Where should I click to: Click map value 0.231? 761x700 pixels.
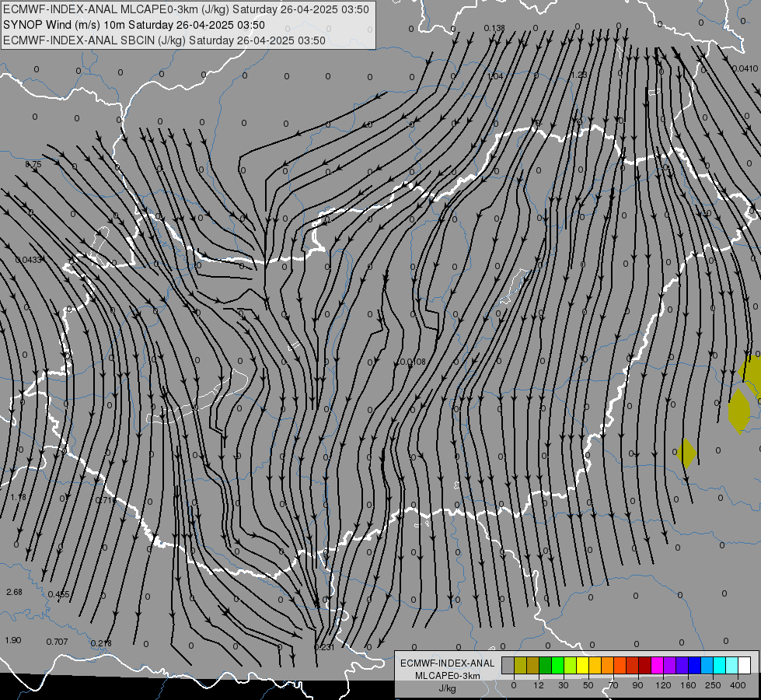pyautogui.click(x=324, y=647)
